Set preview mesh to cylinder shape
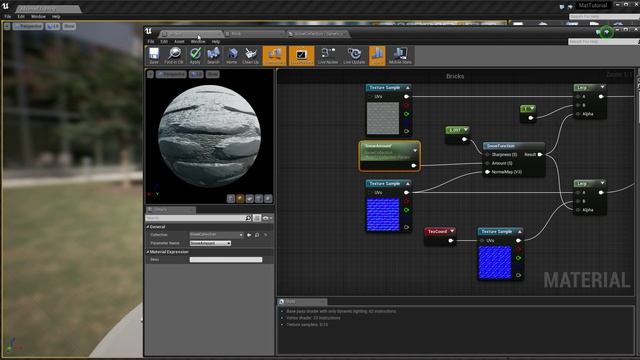Viewport: 640px width, 360px height. coord(231,199)
